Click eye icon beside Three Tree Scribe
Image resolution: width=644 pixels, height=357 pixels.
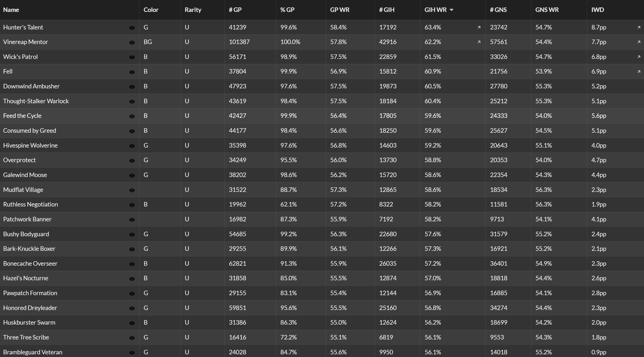click(132, 338)
